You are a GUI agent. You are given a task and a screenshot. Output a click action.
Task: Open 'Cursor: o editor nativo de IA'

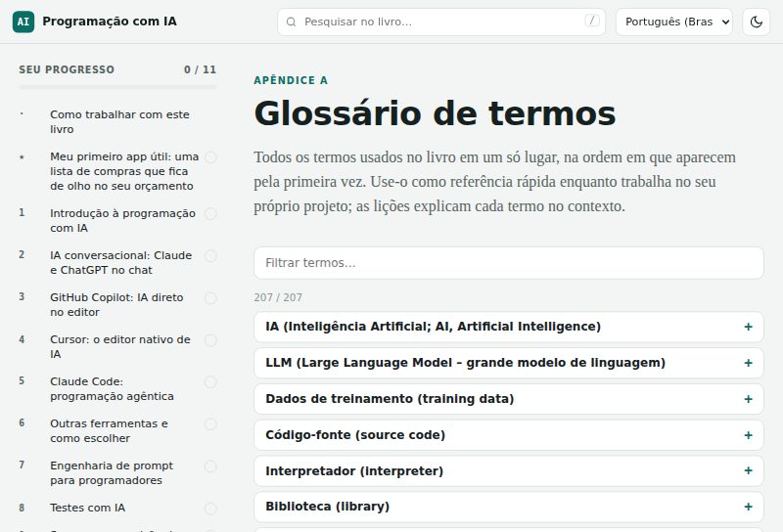click(119, 347)
